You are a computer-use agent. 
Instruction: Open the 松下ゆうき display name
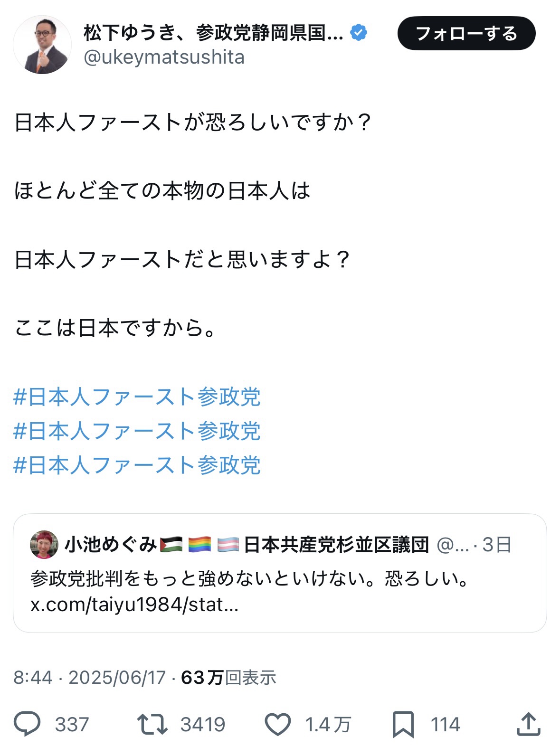(x=213, y=33)
